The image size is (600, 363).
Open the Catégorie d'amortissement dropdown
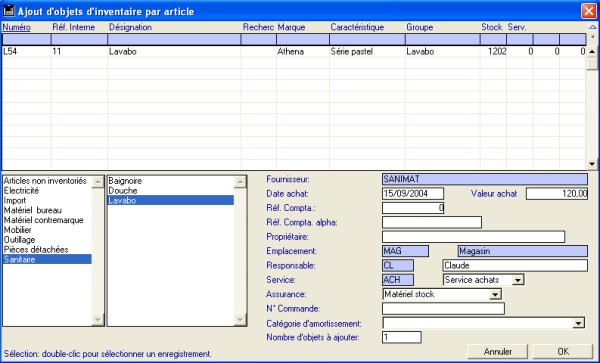point(578,323)
